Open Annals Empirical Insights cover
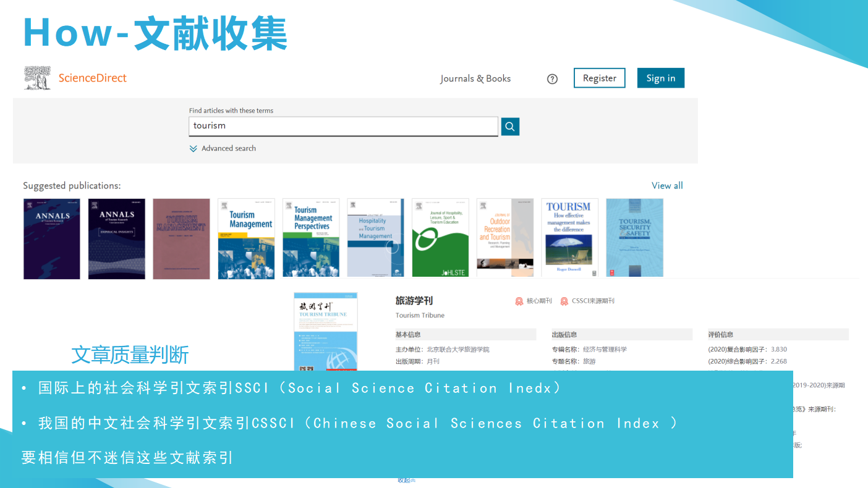 pos(117,238)
